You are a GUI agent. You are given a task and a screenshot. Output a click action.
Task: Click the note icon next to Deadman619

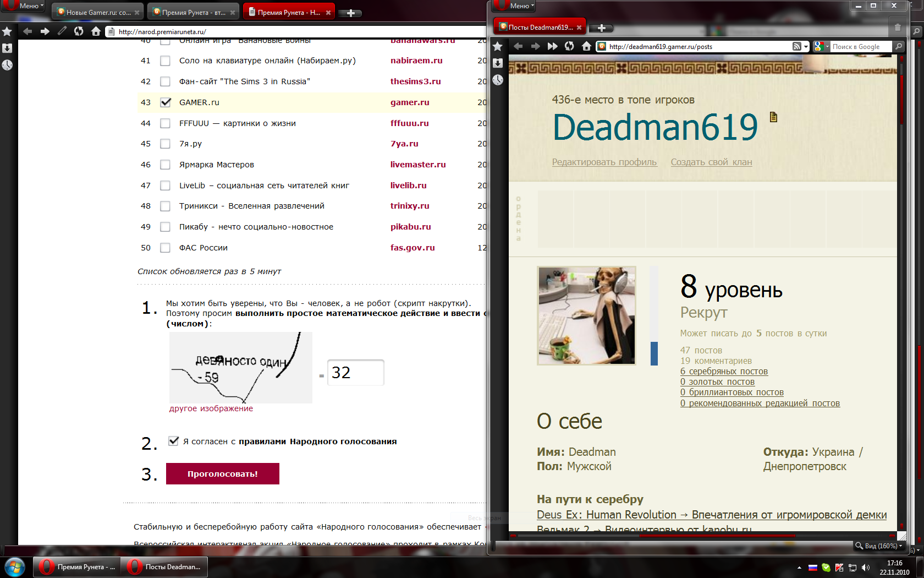[x=774, y=117]
